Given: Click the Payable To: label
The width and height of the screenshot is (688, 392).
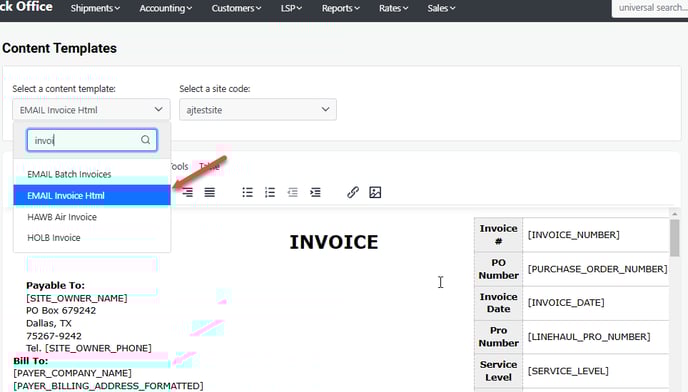Looking at the screenshot, I should tap(55, 285).
